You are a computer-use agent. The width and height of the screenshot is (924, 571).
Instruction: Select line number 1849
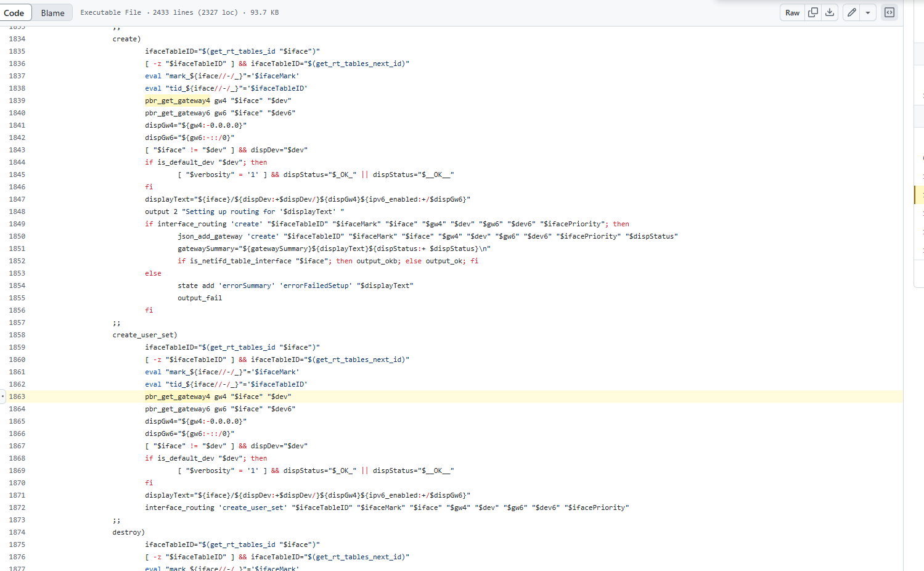(17, 224)
